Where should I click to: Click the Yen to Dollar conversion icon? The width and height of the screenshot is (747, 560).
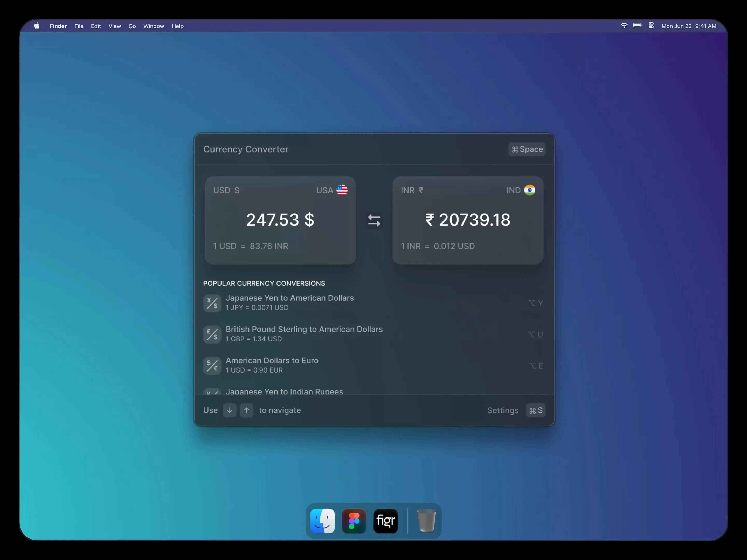212,303
